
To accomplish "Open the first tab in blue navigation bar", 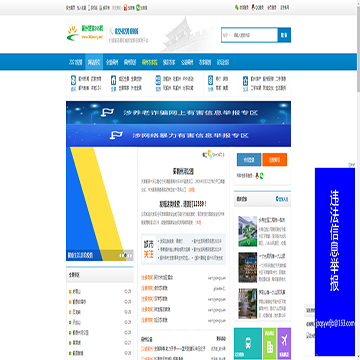I will (76, 62).
